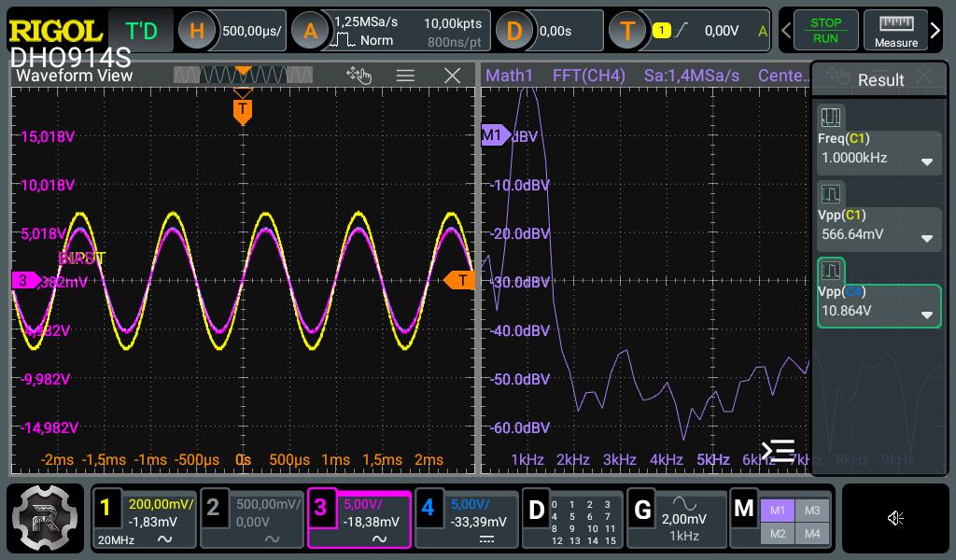Toggle the speaker sound icon
Image resolution: width=956 pixels, height=560 pixels.
click(895, 518)
